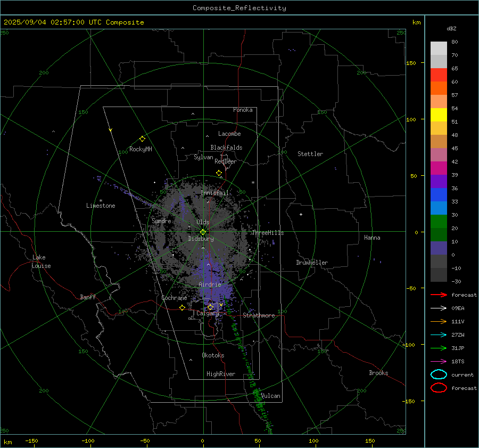Image resolution: width=479 pixels, height=448 pixels.
Task: Click the RockyMH label
Action: pyautogui.click(x=141, y=149)
